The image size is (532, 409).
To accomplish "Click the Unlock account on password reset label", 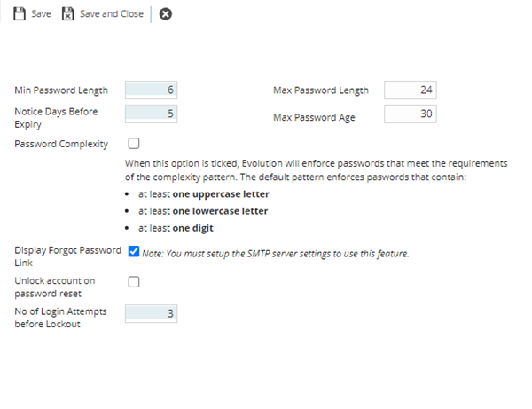I will tap(54, 287).
